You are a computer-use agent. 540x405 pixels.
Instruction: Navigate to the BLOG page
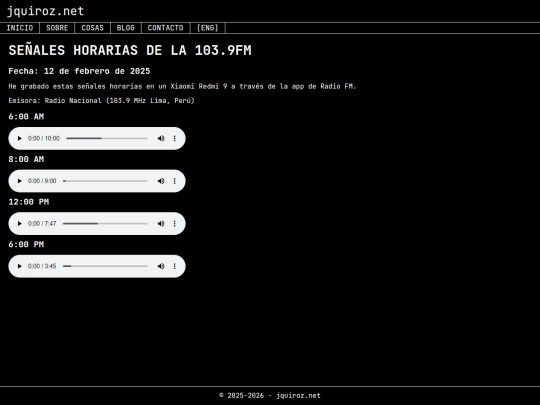click(x=126, y=28)
